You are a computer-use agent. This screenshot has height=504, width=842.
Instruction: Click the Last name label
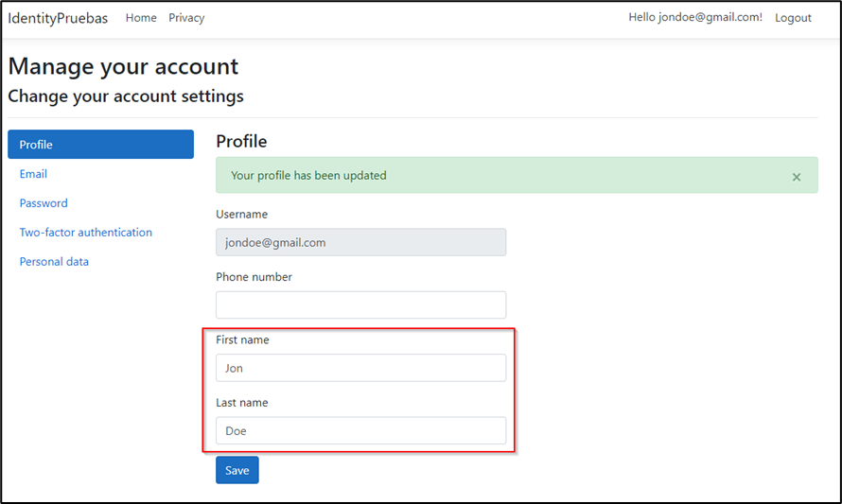(241, 403)
